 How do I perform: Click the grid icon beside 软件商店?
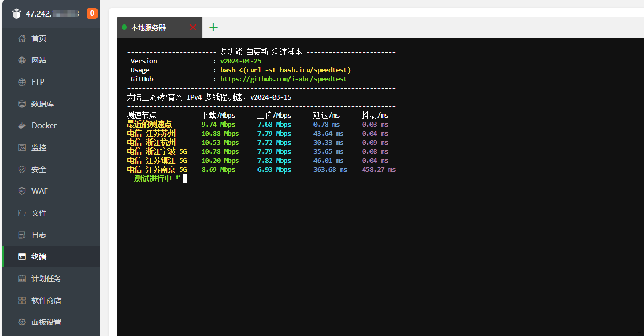(x=22, y=300)
